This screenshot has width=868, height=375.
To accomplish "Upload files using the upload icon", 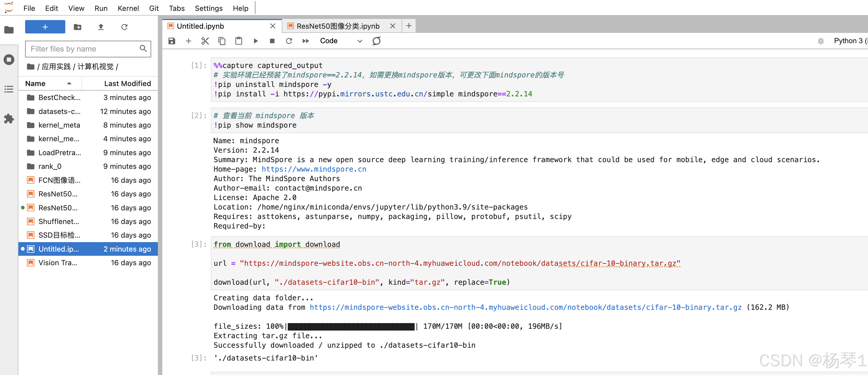I will tap(101, 27).
